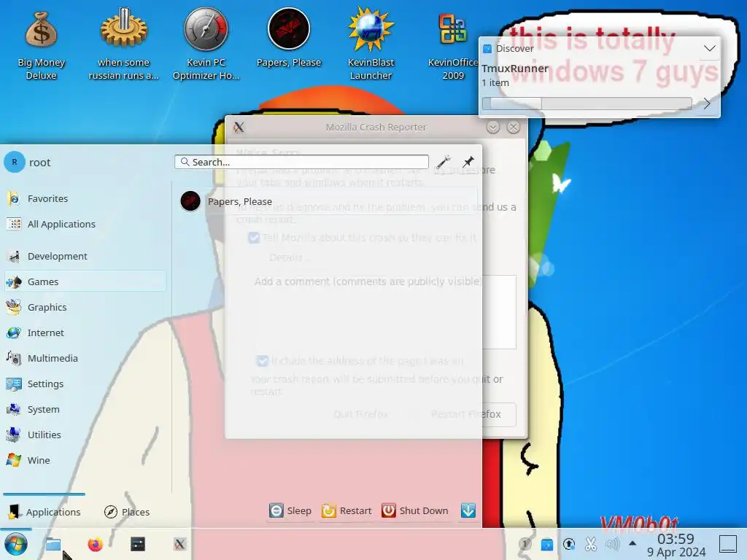
Task: Open the Graphics category
Action: (x=86, y=307)
